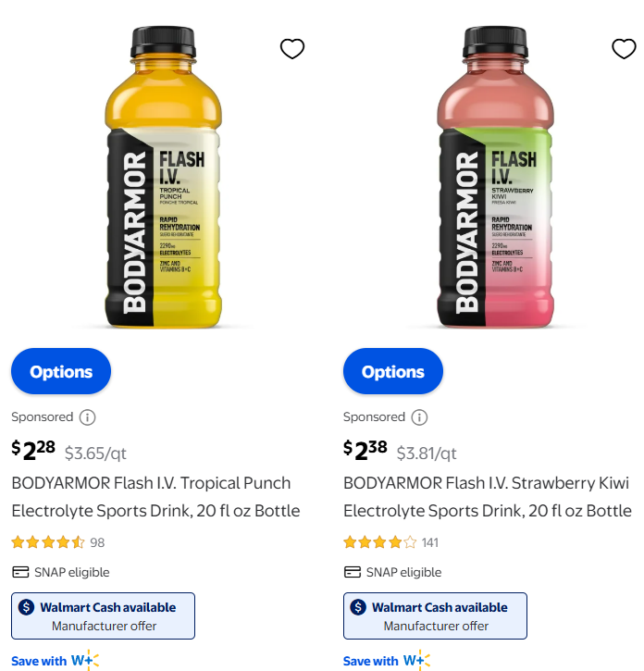Click the $2.28 price of Tropical Punch
Screen dimensions: 644x671
[33, 451]
